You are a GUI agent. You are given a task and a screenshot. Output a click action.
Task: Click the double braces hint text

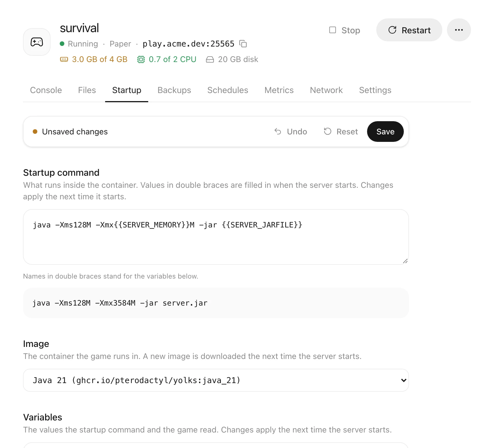click(111, 276)
